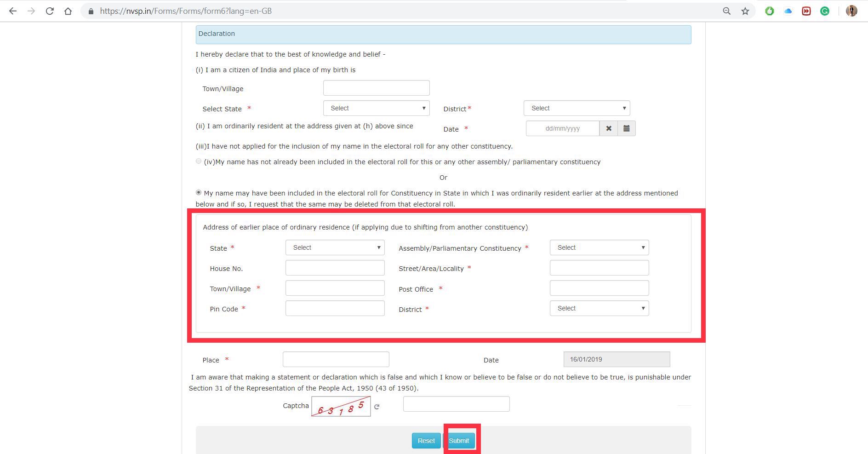Select 'name has not already been included' option

click(x=199, y=161)
